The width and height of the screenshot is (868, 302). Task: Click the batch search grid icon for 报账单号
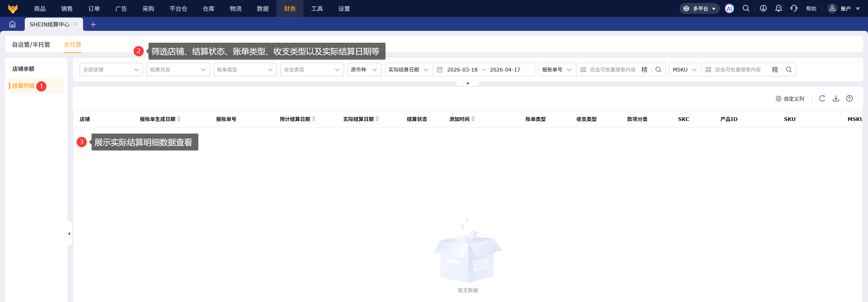[x=583, y=69]
